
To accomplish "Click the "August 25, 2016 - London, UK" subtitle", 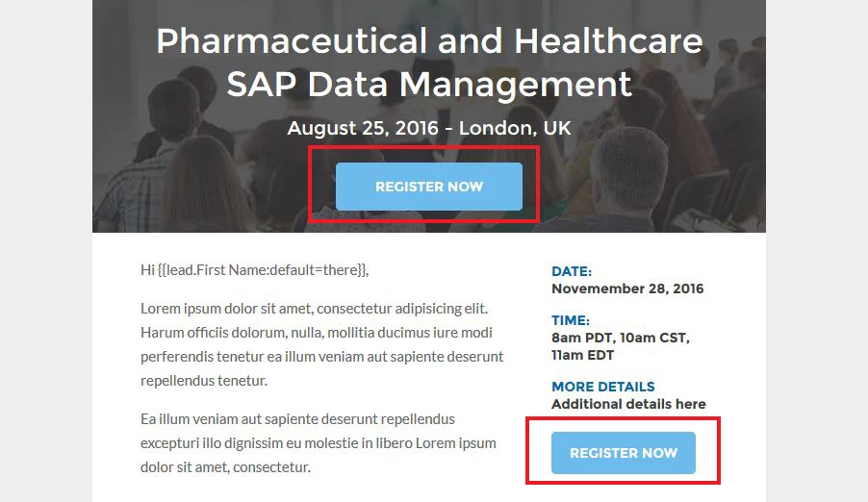I will 429,128.
